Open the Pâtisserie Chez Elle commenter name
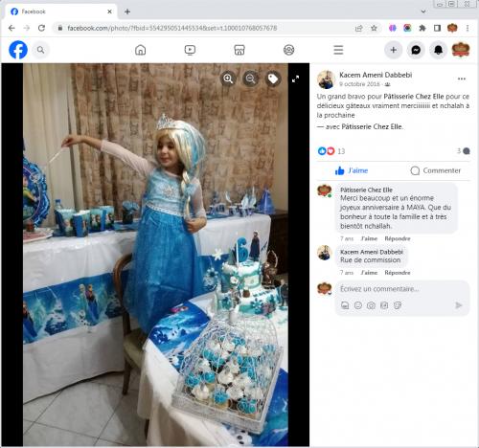This screenshot has height=448, width=479. pos(366,190)
